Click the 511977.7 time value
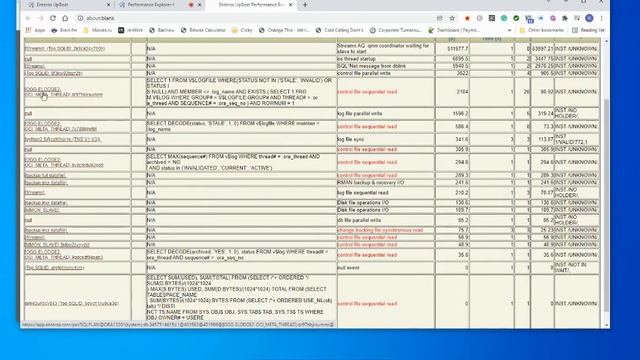Screen dimensions: 640x360 pos(458,49)
